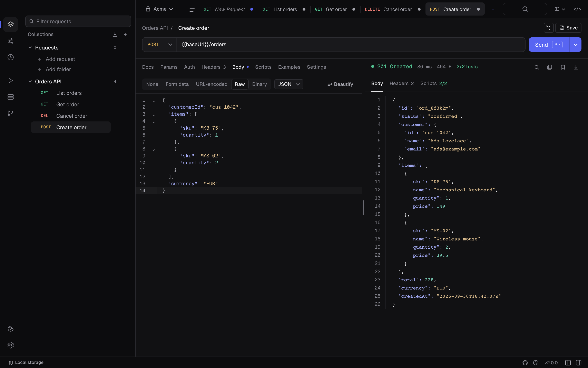Viewport: 588px width, 368px height.
Task: Open the Scripts request tab
Action: point(263,67)
